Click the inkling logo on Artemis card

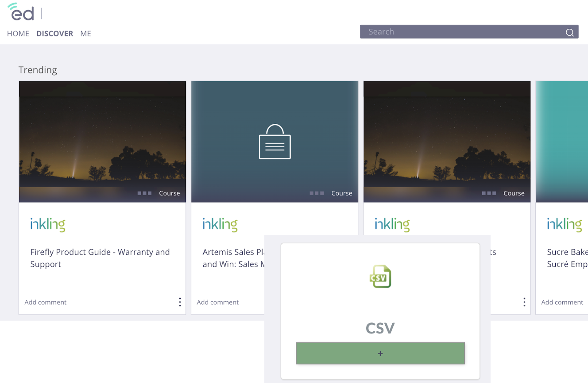[220, 225]
